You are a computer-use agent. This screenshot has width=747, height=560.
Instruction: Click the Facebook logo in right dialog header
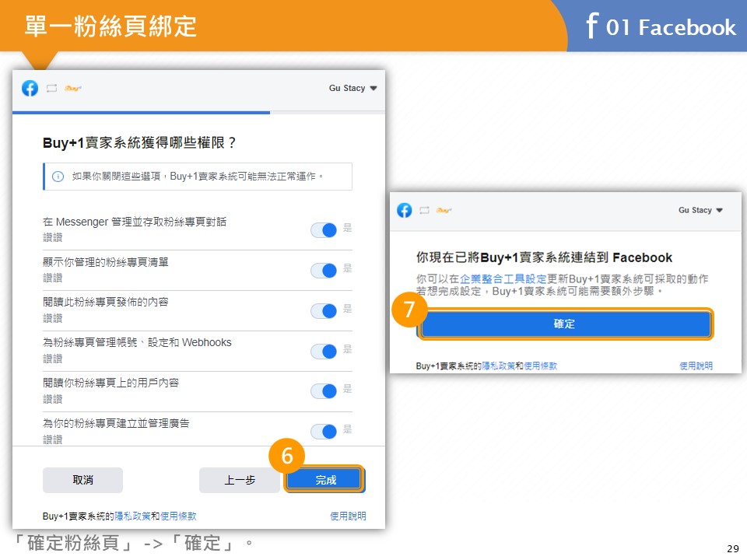pyautogui.click(x=405, y=210)
